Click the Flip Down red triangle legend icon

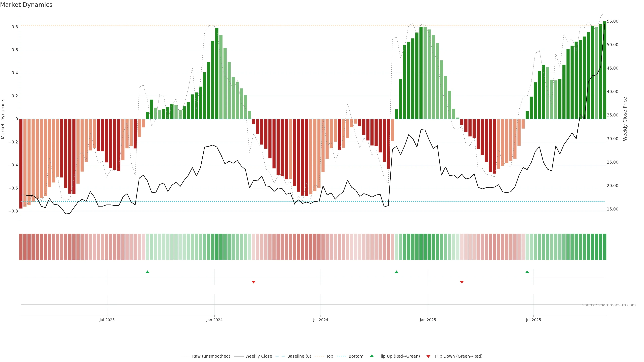(x=428, y=356)
